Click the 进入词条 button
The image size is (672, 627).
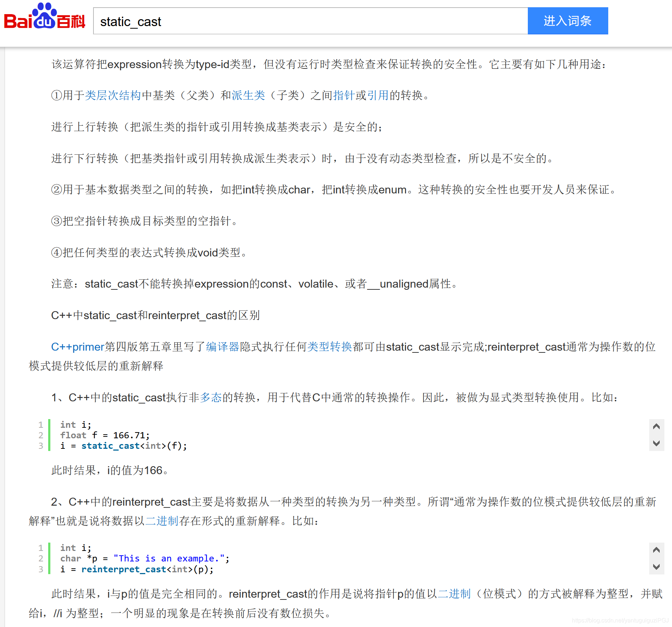568,21
